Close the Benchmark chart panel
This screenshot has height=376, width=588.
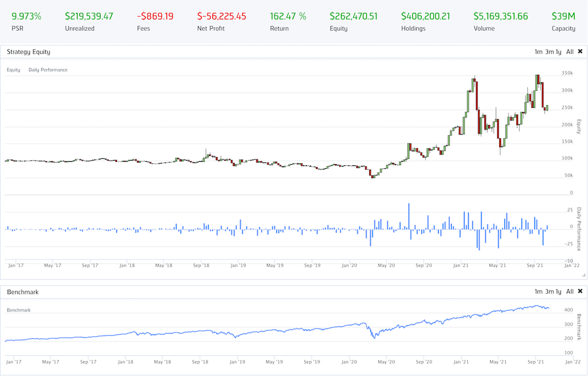pos(580,292)
